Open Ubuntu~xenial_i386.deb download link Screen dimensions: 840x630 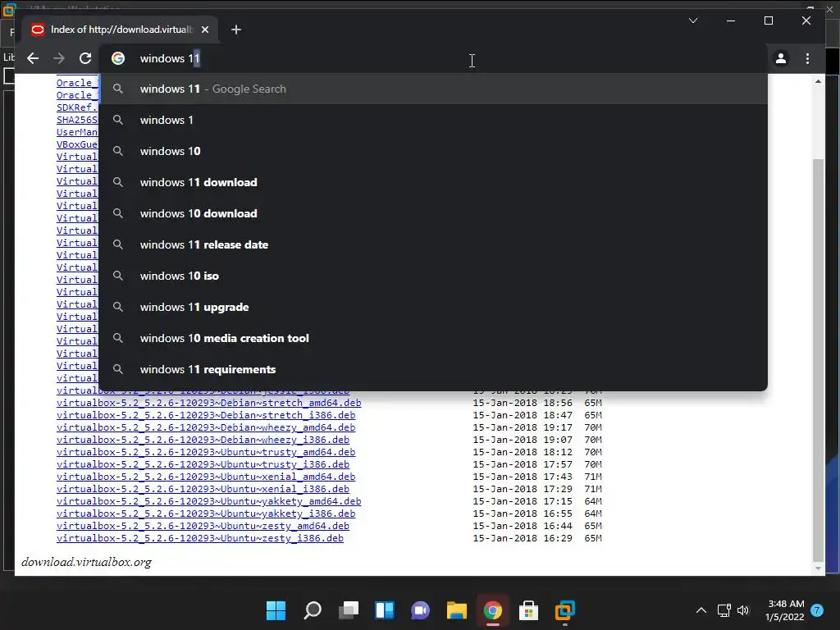[x=203, y=489]
